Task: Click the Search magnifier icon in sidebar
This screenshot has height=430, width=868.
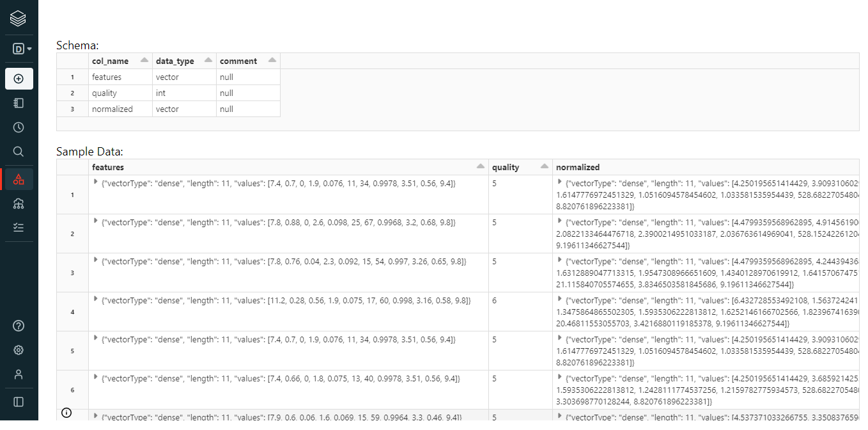Action: pos(19,152)
